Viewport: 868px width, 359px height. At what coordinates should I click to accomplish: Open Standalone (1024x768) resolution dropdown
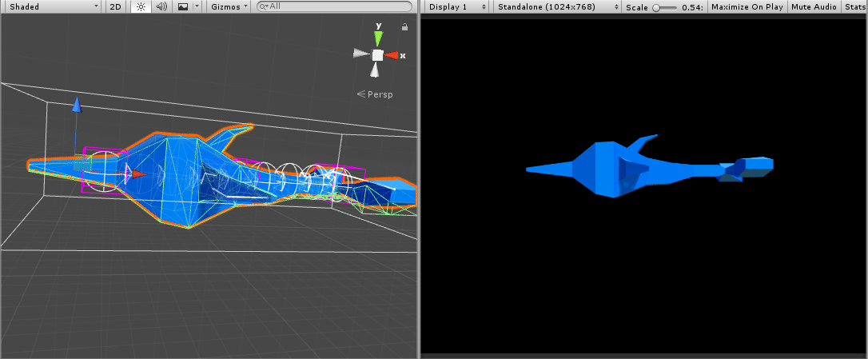point(557,6)
